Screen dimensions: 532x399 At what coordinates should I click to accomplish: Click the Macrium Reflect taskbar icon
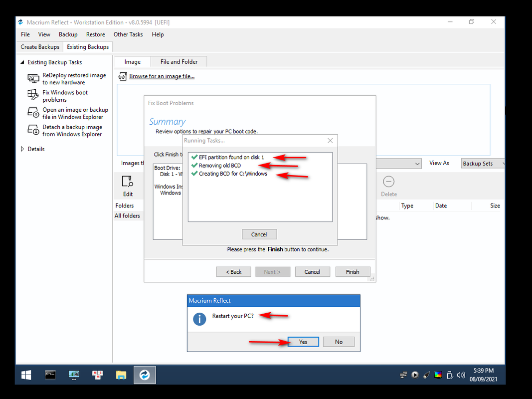[145, 375]
